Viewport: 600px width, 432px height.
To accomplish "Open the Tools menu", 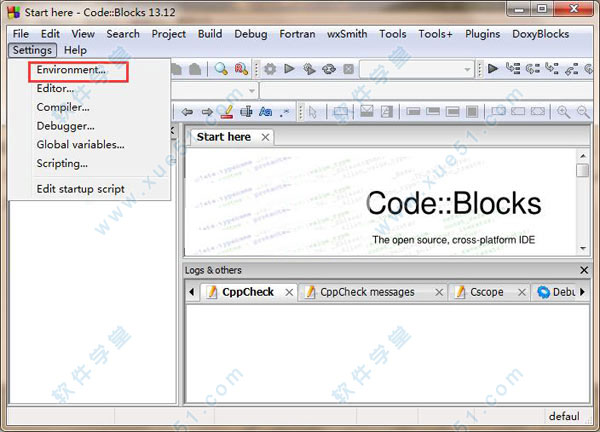I will pyautogui.click(x=393, y=34).
